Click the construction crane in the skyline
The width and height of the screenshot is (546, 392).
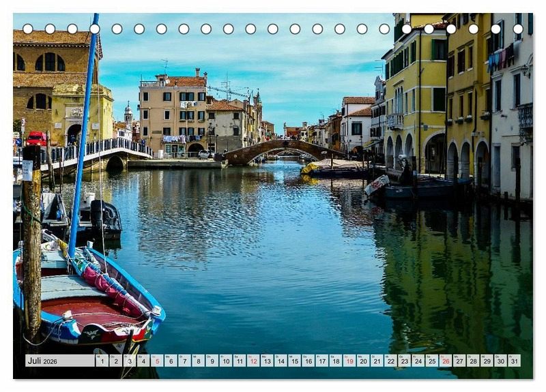tap(228, 90)
